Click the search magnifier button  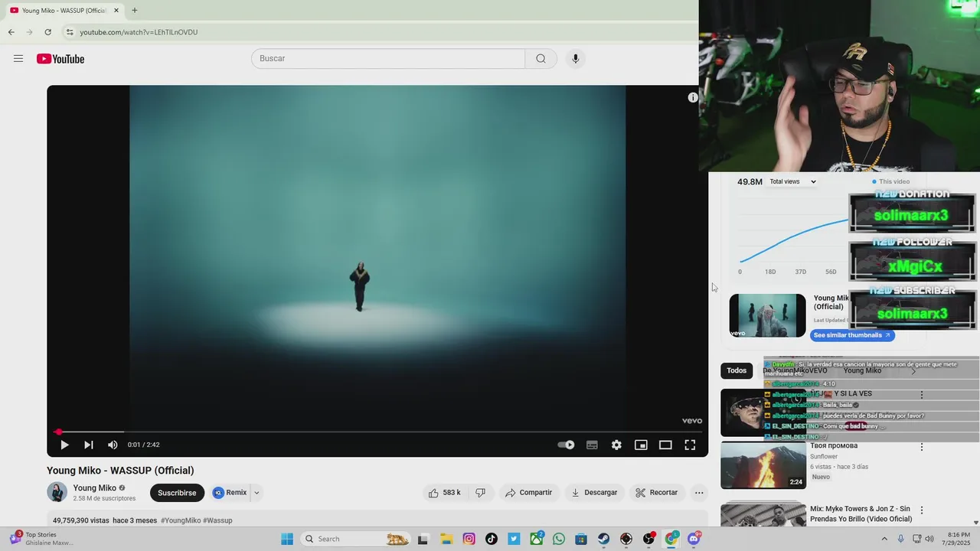pos(541,59)
